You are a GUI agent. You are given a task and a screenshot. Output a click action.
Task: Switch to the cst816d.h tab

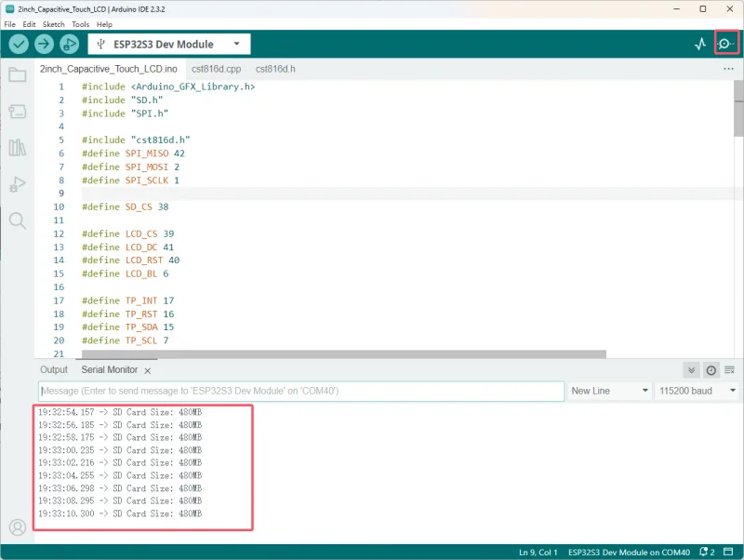pyautogui.click(x=275, y=69)
